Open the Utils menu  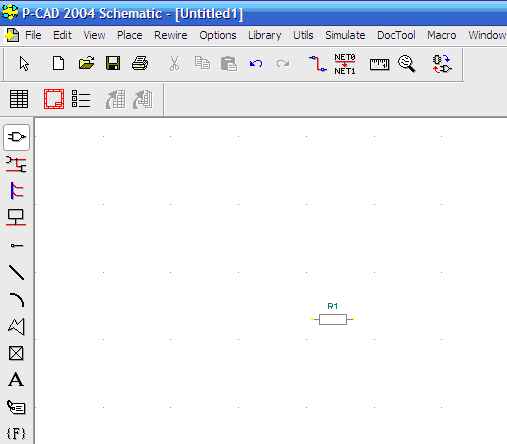303,35
